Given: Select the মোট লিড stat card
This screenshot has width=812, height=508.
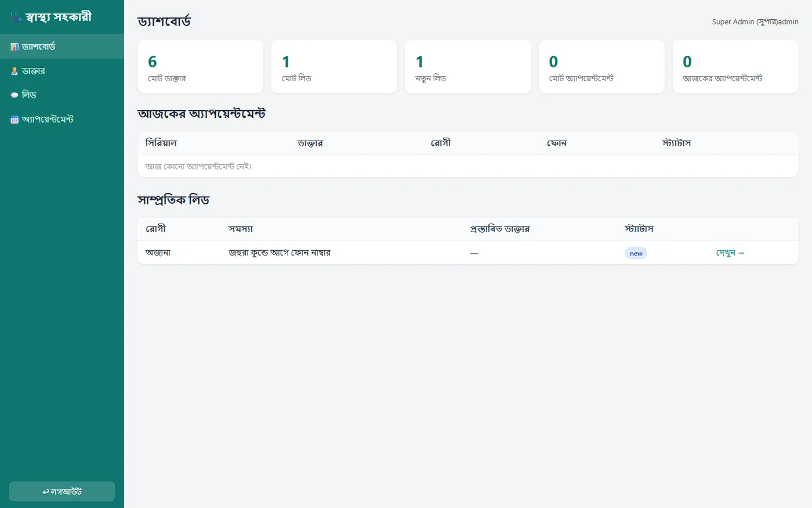Looking at the screenshot, I should click(x=334, y=67).
